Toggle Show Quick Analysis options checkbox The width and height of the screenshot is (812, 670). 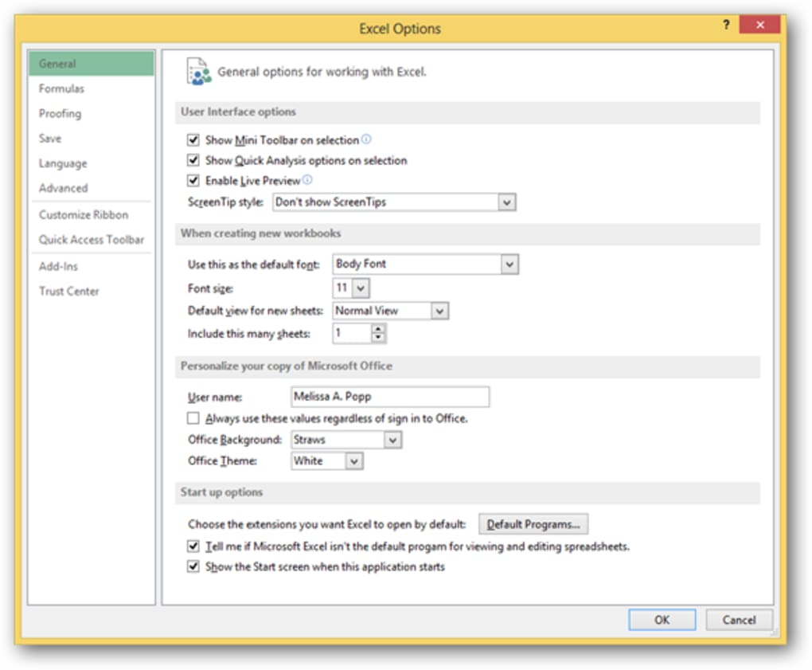tap(193, 160)
